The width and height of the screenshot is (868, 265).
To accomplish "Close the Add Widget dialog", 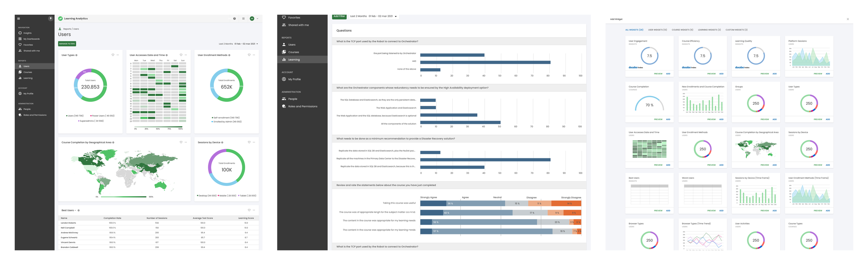I will click(x=848, y=19).
